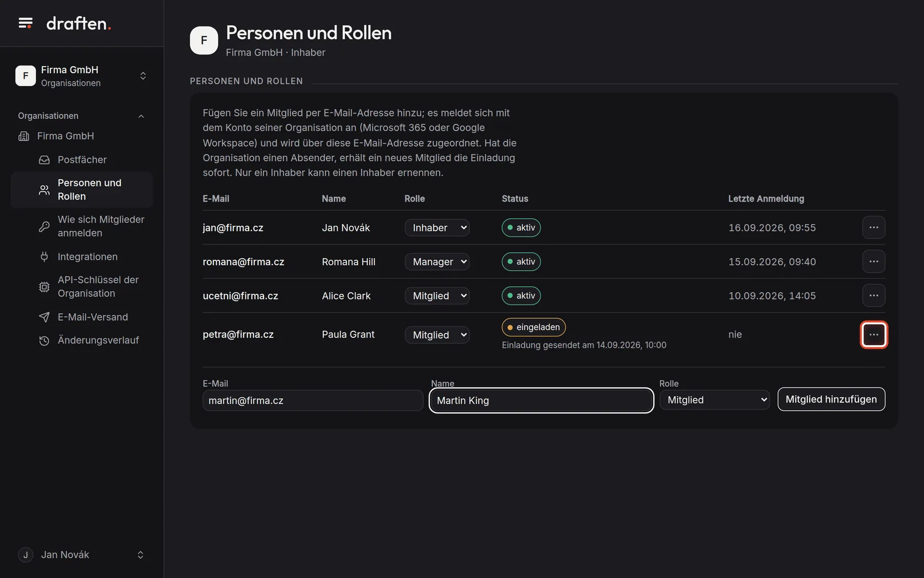Click the Rolle column header

tap(415, 199)
